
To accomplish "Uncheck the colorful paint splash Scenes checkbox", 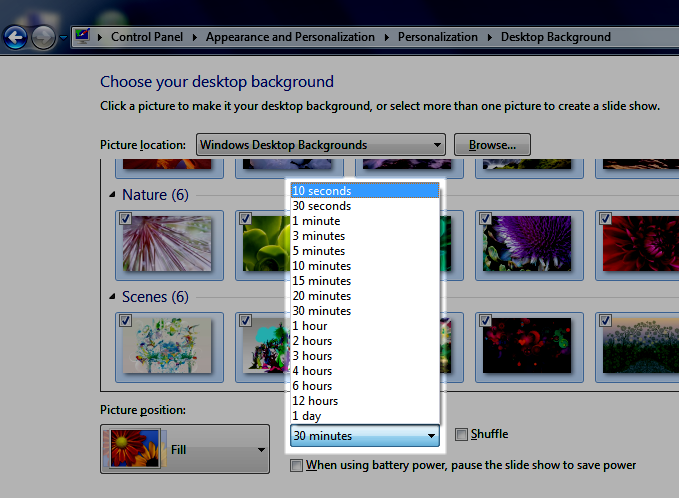I will 245,320.
